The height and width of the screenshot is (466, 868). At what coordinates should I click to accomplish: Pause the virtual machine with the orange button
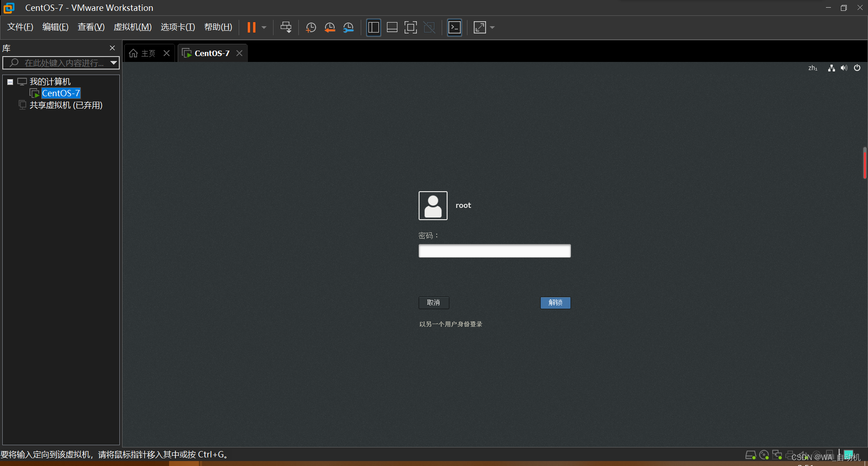[251, 28]
